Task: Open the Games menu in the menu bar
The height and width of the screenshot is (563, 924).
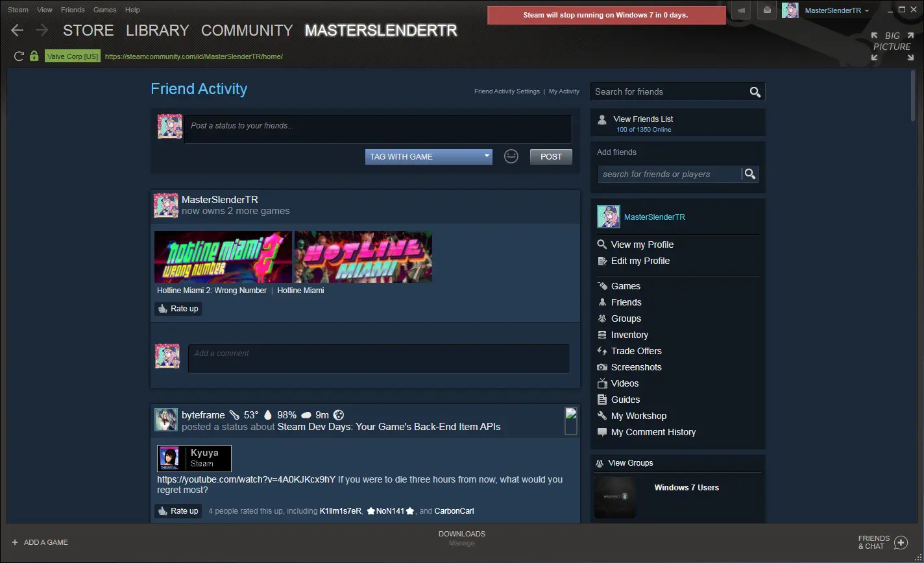Action: (x=105, y=10)
